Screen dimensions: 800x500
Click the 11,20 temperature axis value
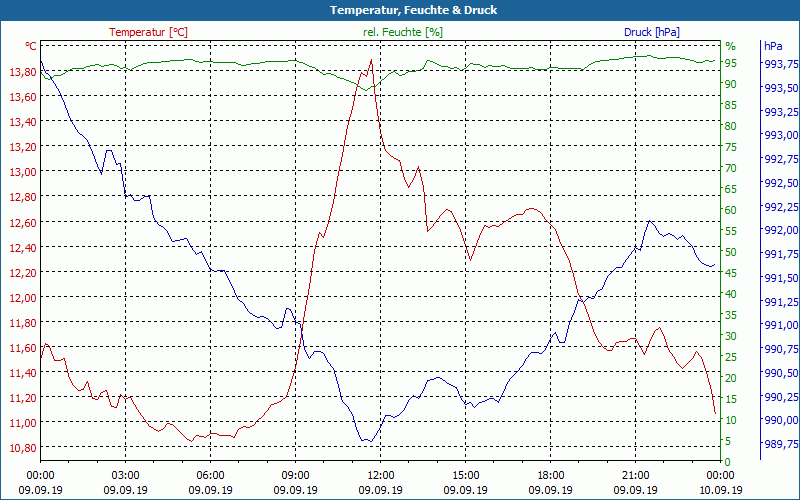(23, 398)
